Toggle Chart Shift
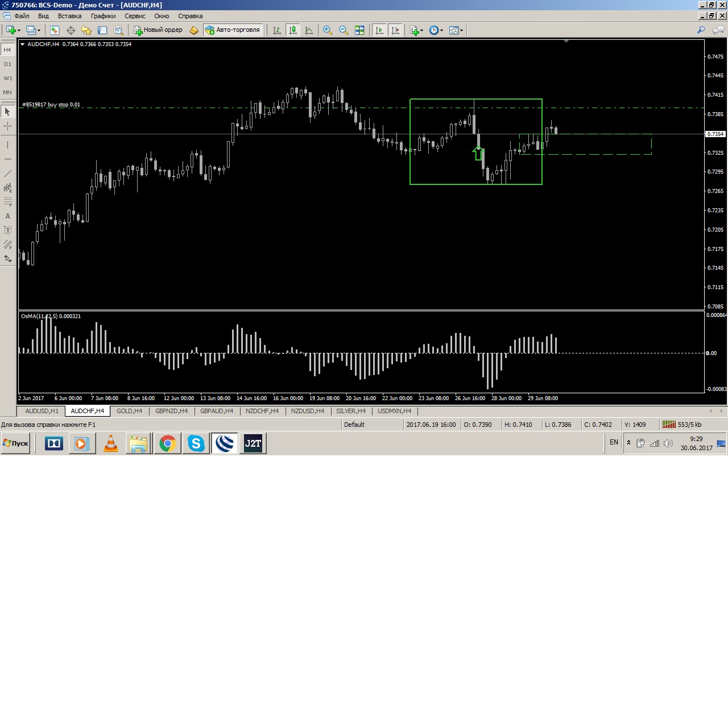Screen dimensions: 728x708 tap(395, 30)
